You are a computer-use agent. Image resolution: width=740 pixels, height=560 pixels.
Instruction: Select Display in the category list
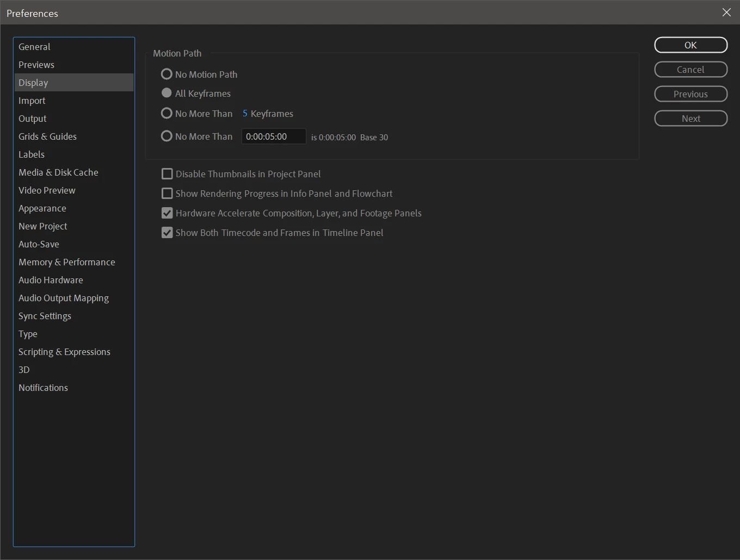73,83
